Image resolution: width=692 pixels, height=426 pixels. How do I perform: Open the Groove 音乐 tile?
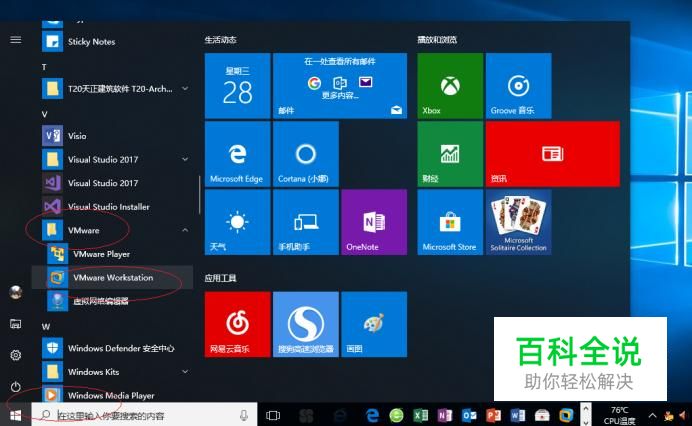(x=519, y=86)
